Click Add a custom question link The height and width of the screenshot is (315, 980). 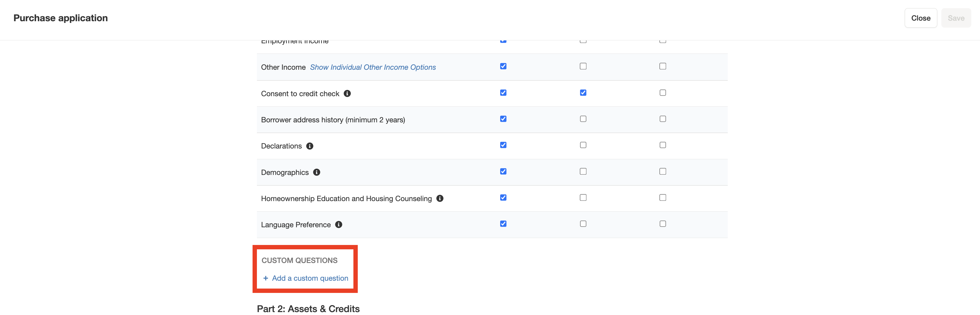[x=310, y=278]
